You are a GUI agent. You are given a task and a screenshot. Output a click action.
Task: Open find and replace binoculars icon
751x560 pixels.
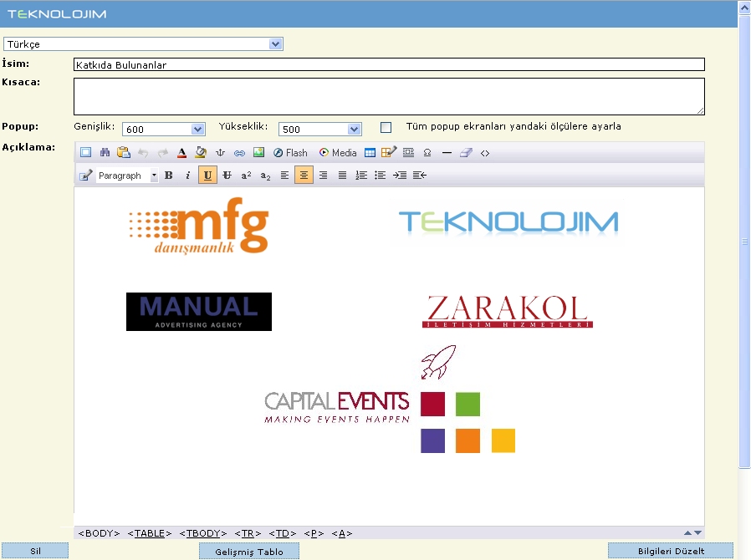105,153
